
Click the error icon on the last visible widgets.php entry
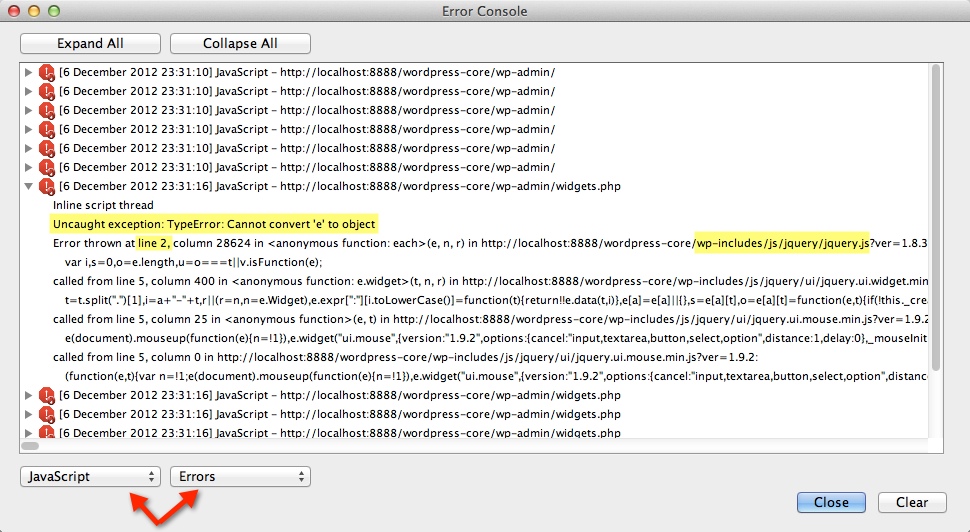point(46,433)
